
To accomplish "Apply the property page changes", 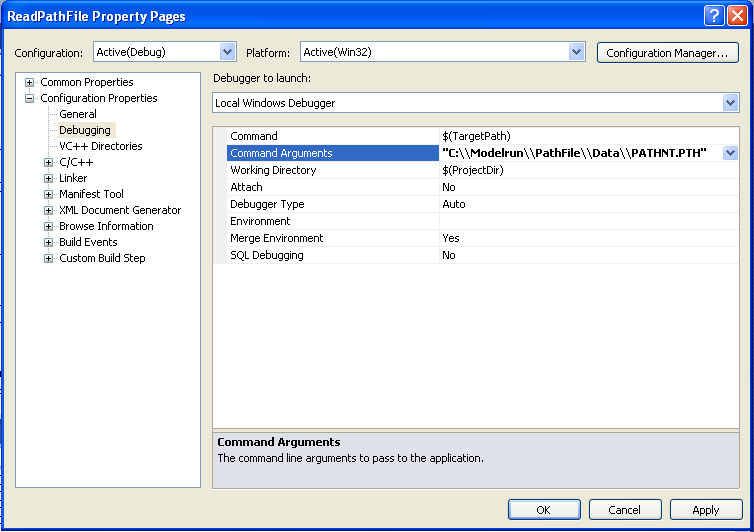I will click(706, 510).
